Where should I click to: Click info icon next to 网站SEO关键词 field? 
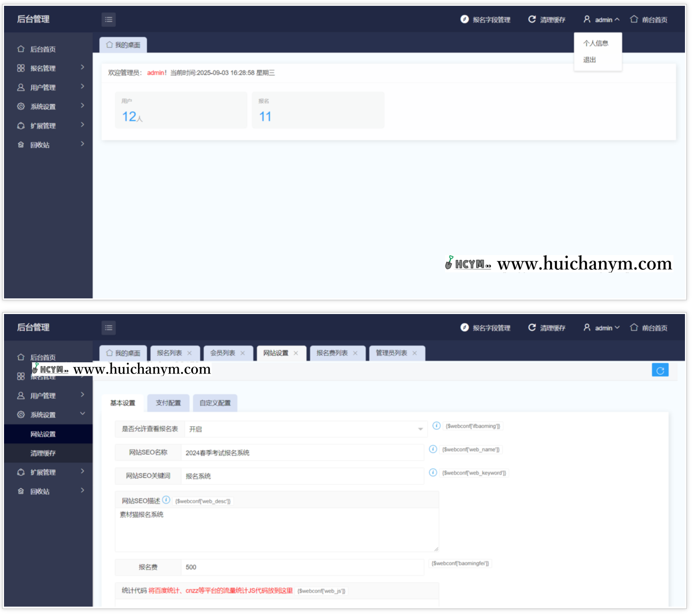(433, 473)
